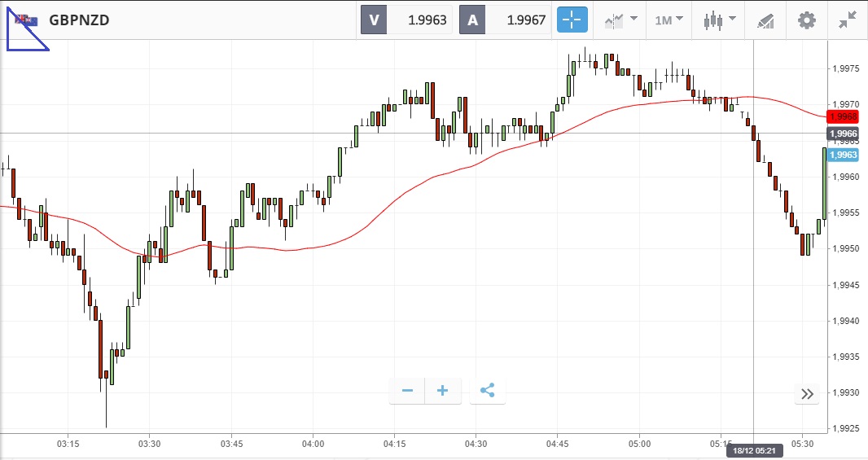Open the chart compare dropdown
Screen dimensions: 868x460
pos(620,20)
